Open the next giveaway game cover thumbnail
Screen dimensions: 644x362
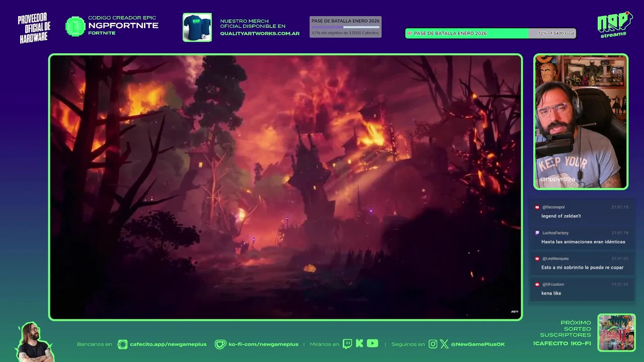tap(616, 332)
